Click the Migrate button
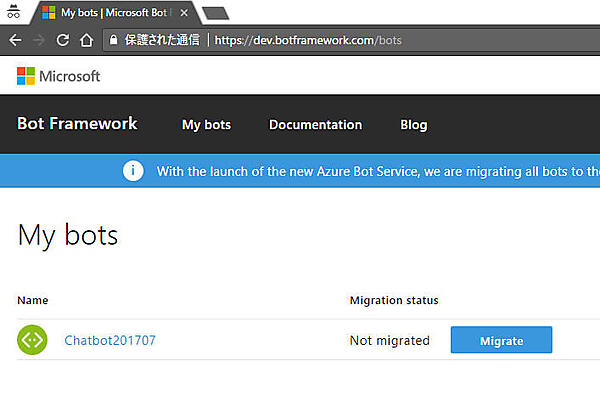The width and height of the screenshot is (600, 401). click(x=501, y=340)
